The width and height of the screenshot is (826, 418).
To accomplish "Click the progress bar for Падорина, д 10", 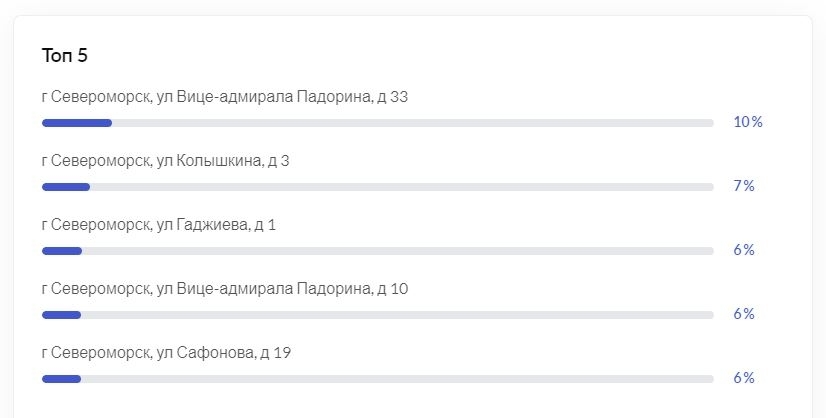I will point(378,315).
